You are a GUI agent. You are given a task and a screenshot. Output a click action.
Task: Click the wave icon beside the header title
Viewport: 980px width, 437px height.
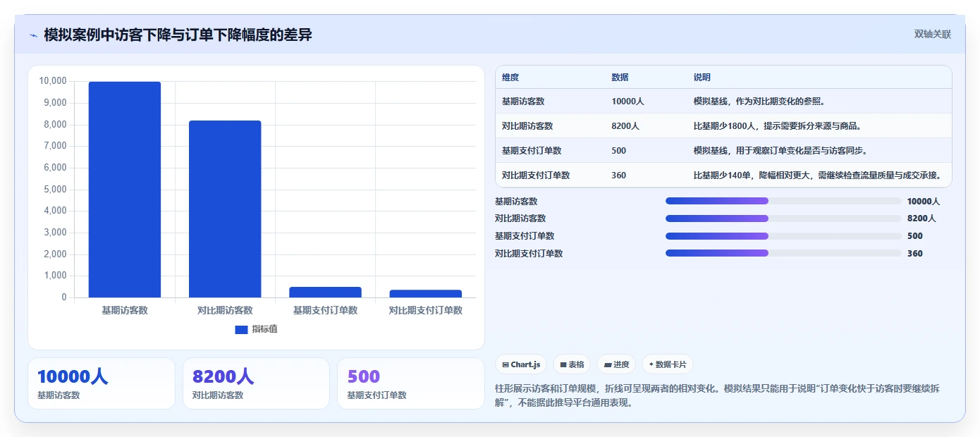point(34,35)
